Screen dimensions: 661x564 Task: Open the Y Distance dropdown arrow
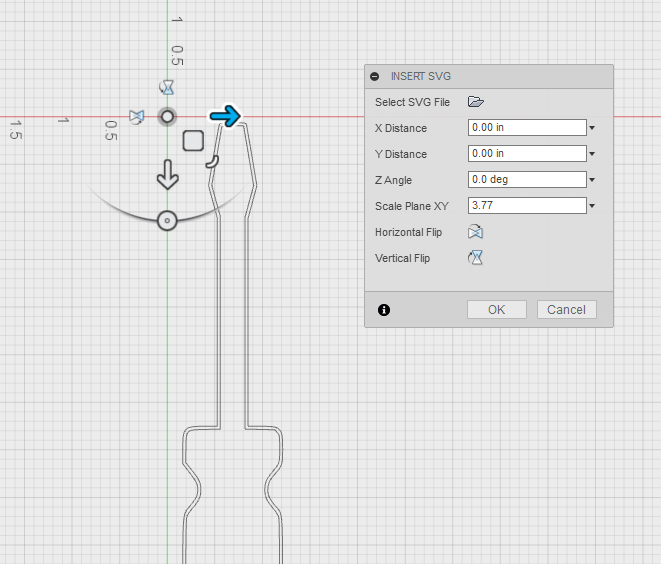tap(592, 154)
